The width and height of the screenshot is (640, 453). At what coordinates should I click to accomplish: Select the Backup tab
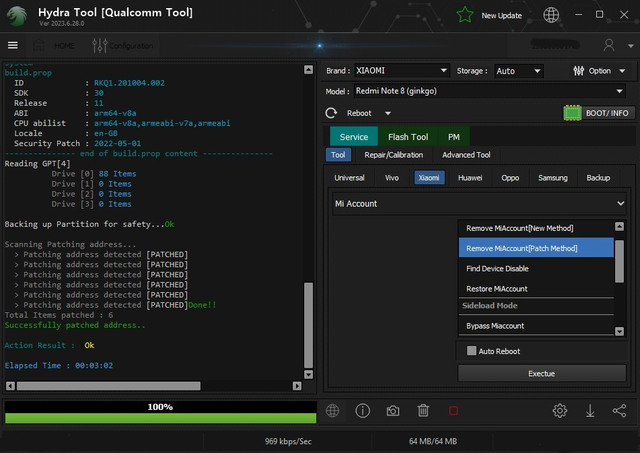[x=598, y=178]
